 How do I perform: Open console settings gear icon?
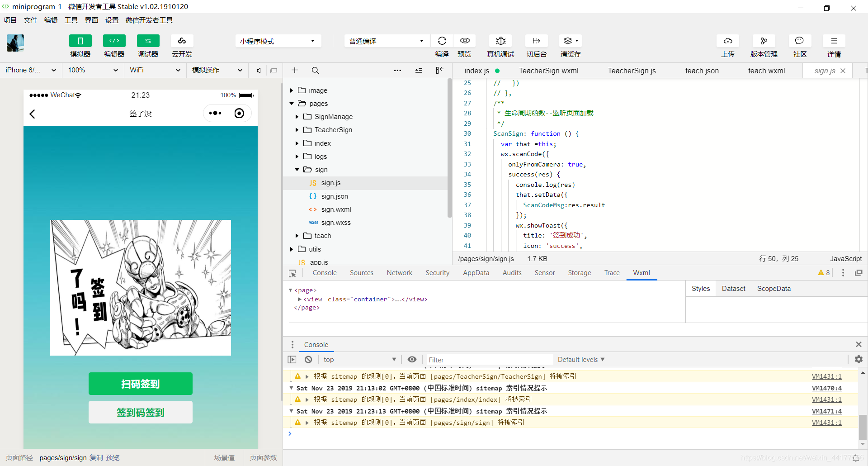pyautogui.click(x=859, y=359)
